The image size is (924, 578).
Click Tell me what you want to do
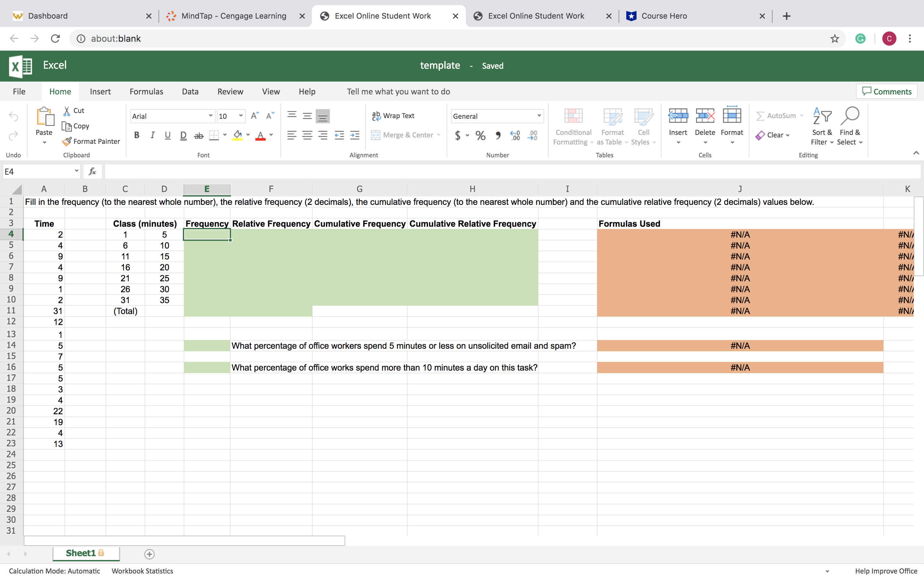click(398, 92)
